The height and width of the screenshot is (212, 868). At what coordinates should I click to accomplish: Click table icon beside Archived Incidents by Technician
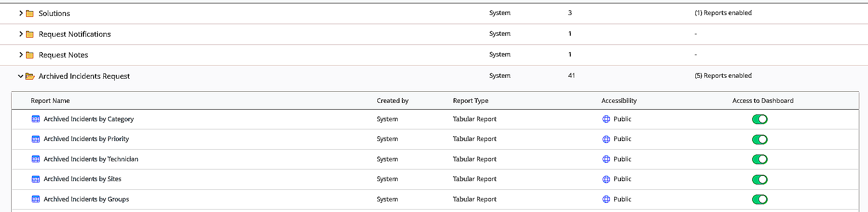tap(36, 159)
